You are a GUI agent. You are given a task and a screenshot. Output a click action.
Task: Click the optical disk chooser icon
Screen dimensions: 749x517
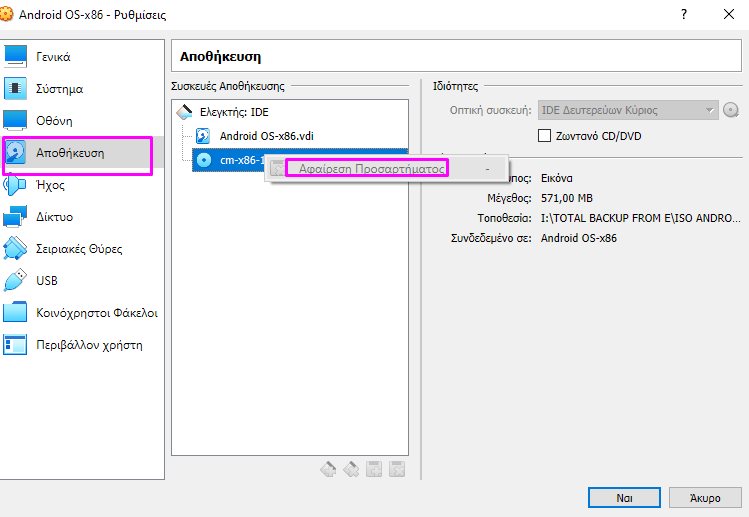pyautogui.click(x=731, y=110)
